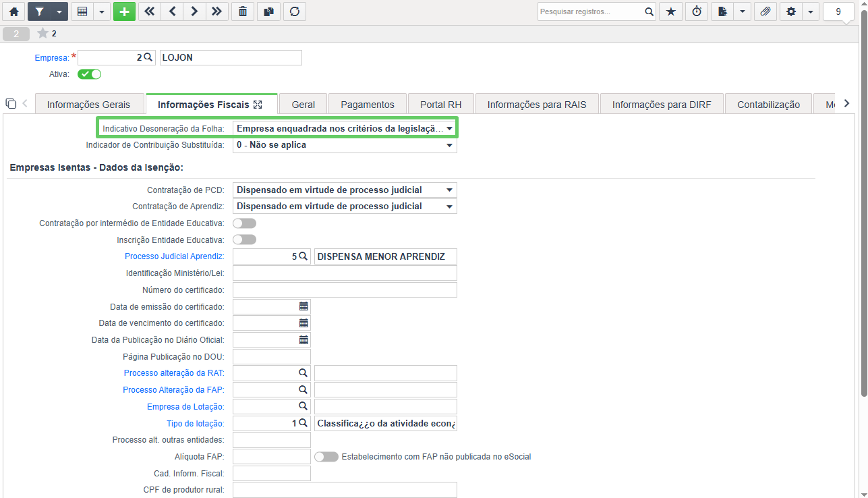Screen dimensions: 868x498
Task: Toggle Inscrição Entidade Educativa switch
Action: point(244,240)
